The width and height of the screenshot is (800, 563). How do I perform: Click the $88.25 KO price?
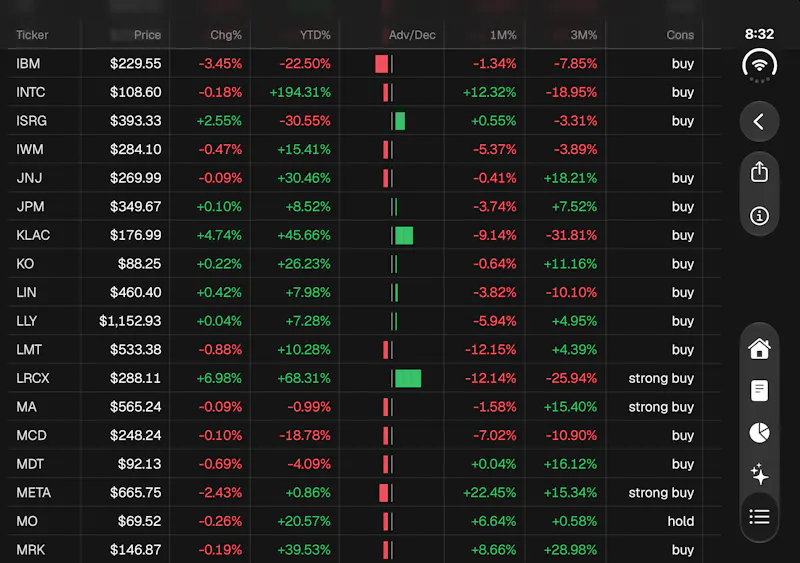pyautogui.click(x=139, y=263)
